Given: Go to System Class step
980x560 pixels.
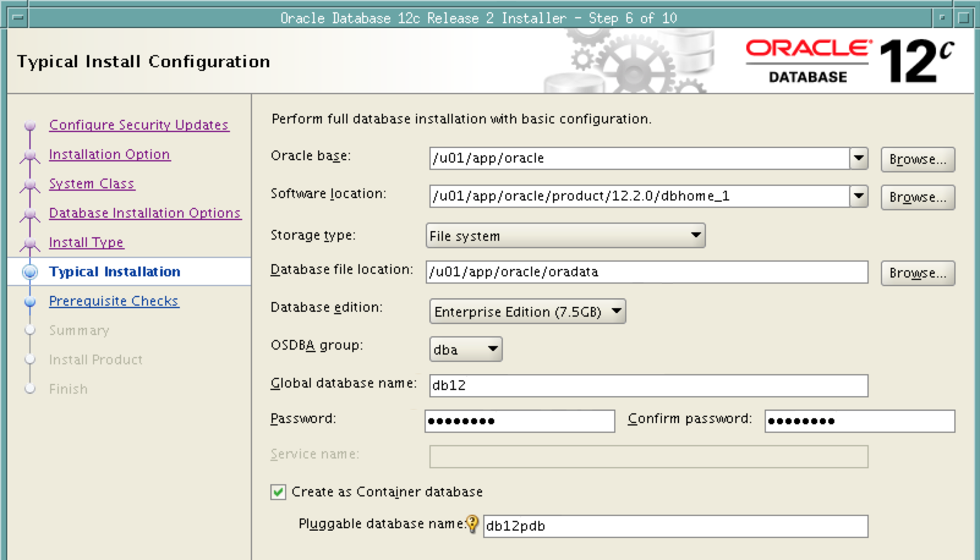Looking at the screenshot, I should point(92,183).
